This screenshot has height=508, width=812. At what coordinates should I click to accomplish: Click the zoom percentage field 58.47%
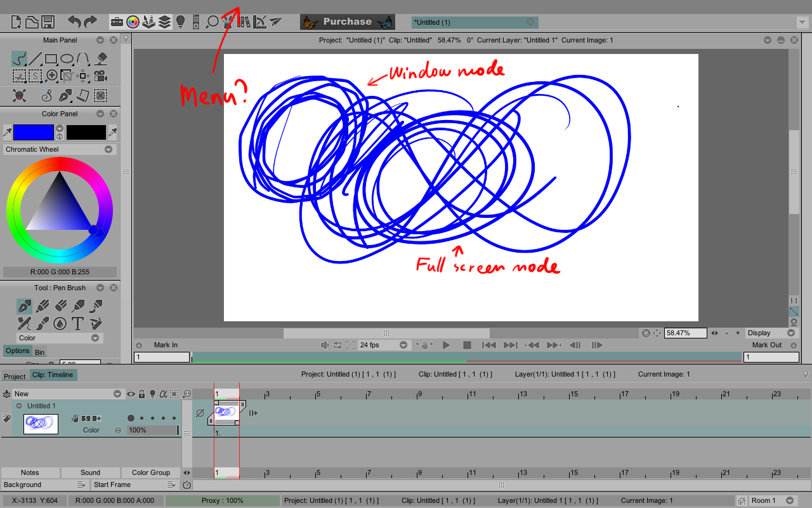[x=686, y=333]
